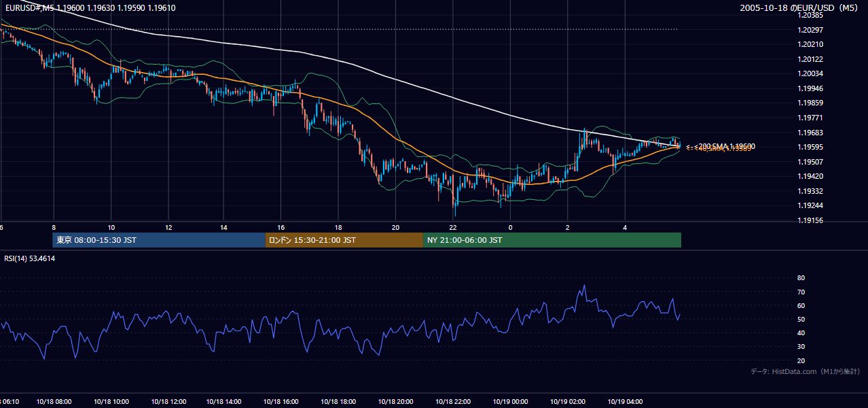This screenshot has width=868, height=408.
Task: Click price axis value 1.20385
Action: point(810,15)
